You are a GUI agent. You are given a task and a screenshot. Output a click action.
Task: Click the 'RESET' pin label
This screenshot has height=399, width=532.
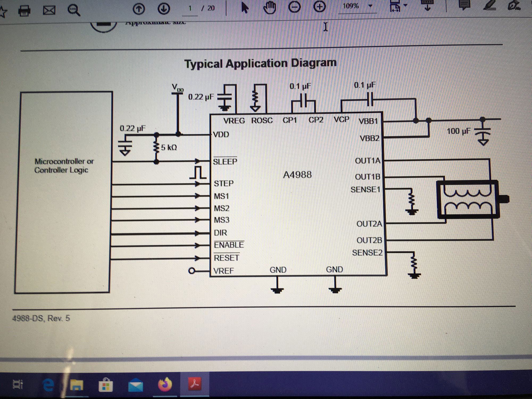click(227, 257)
